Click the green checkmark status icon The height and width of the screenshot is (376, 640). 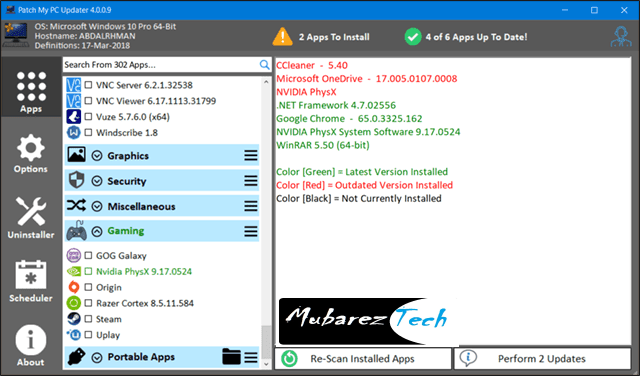(x=413, y=37)
